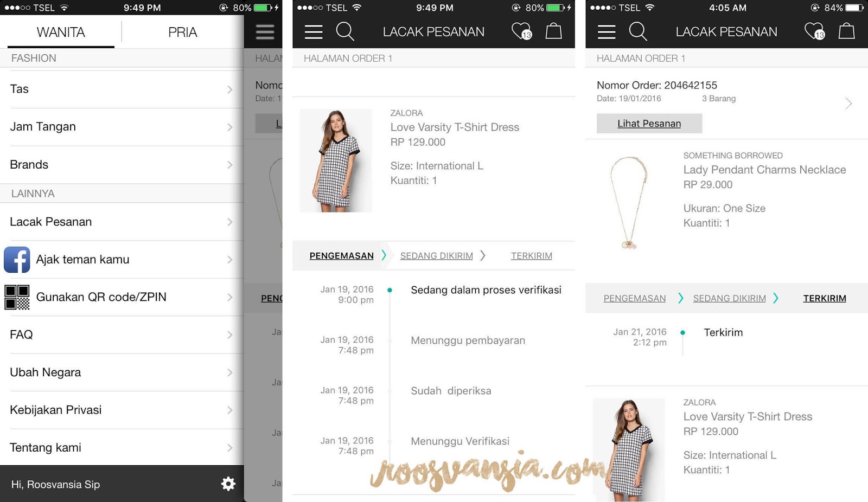Tap search icon on right screen

(638, 31)
